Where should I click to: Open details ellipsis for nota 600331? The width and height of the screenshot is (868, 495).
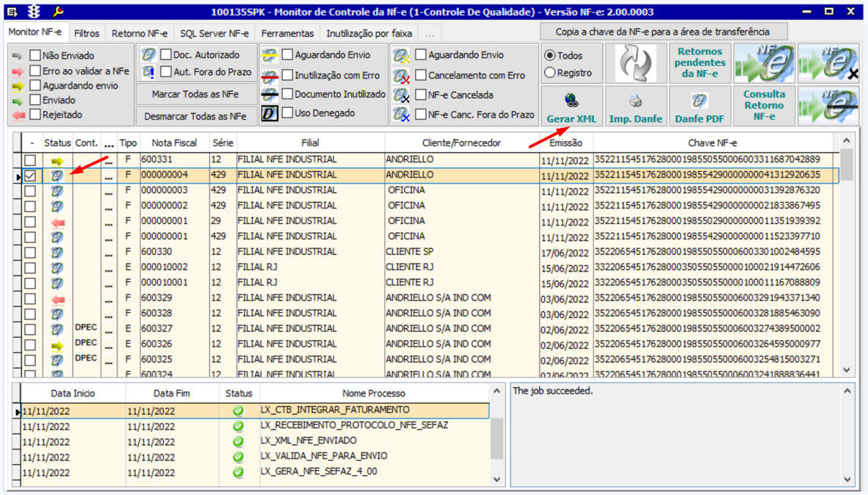click(109, 160)
